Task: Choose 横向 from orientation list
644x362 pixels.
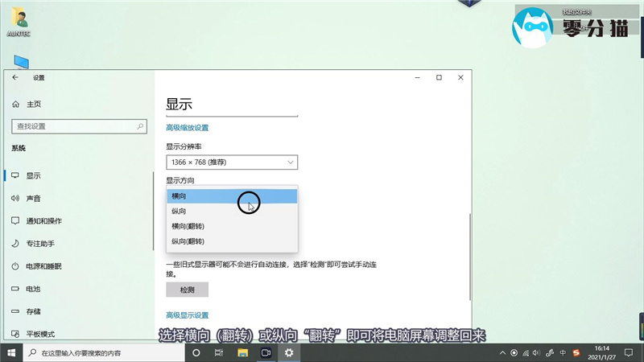Action: point(179,196)
